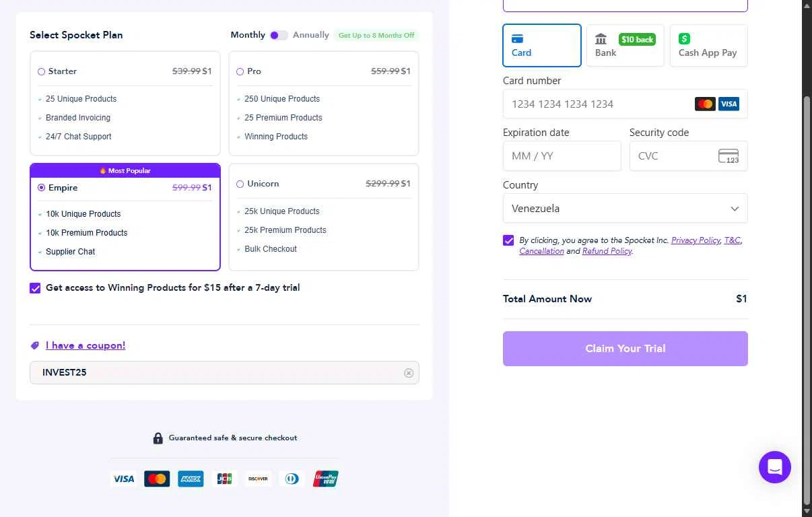Viewport: 812px width, 517px height.
Task: Click the Claim Your Trial button
Action: click(625, 349)
